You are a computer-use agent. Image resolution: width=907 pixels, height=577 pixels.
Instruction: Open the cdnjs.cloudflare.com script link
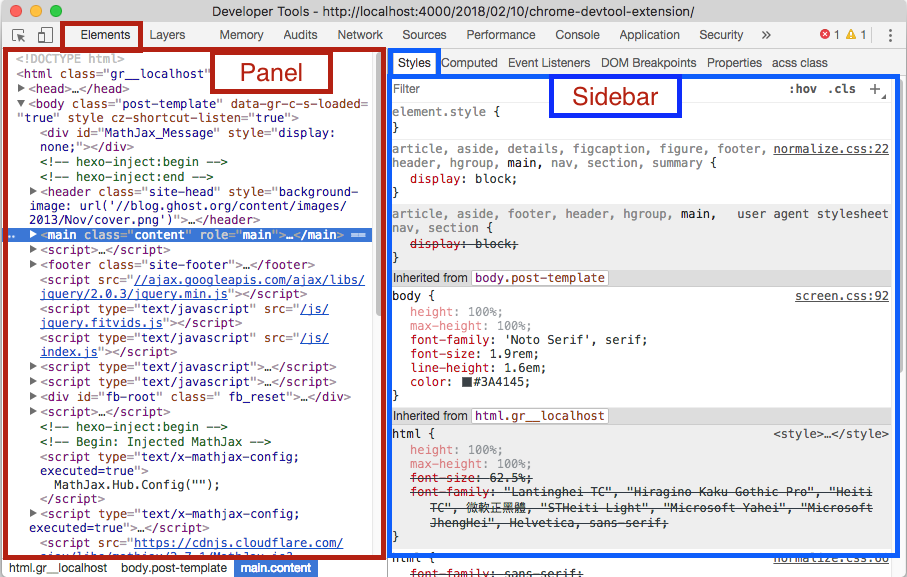click(x=238, y=543)
